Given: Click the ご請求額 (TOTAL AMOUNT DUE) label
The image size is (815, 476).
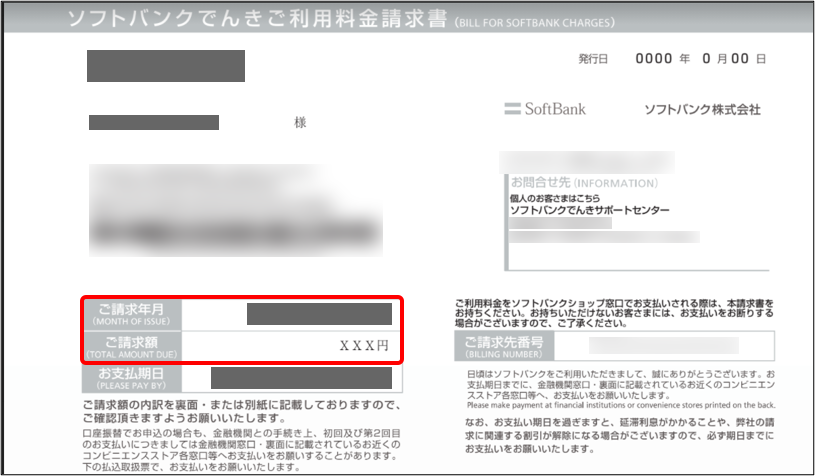Looking at the screenshot, I should (x=132, y=347).
